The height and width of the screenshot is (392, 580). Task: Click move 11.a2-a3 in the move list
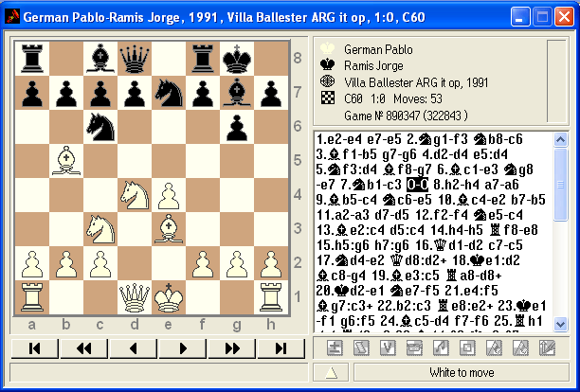pos(343,215)
